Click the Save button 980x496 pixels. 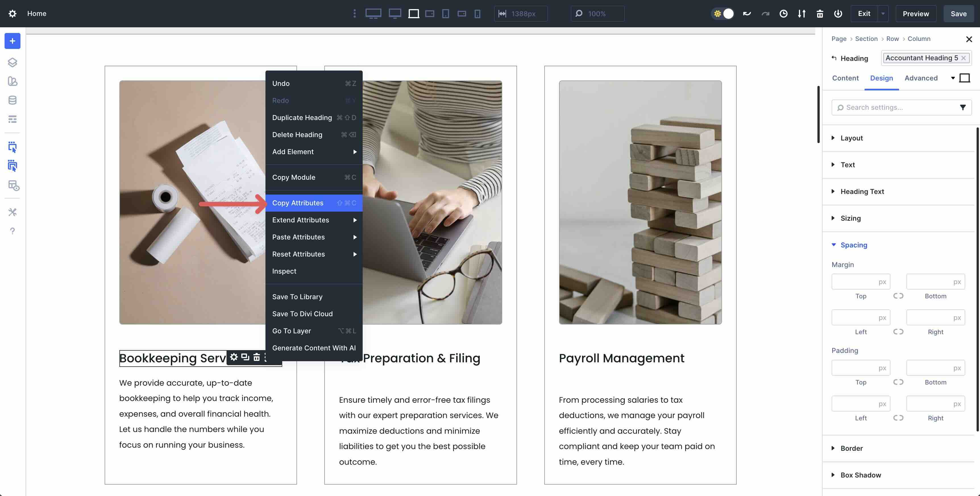(958, 14)
